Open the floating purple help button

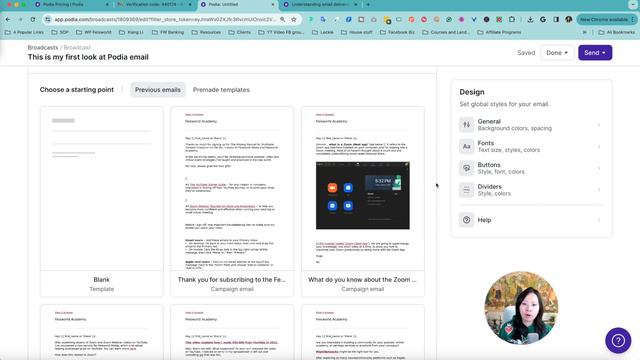point(618,340)
